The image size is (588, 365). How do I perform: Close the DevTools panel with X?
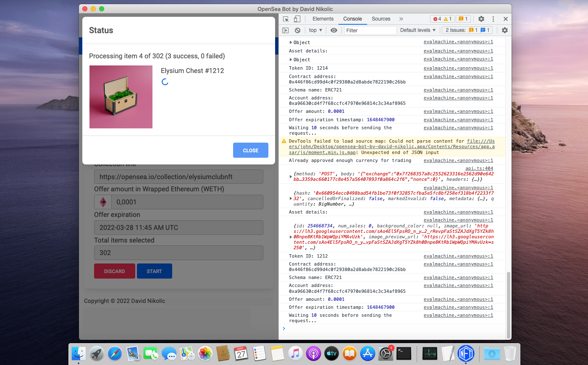[x=506, y=19]
